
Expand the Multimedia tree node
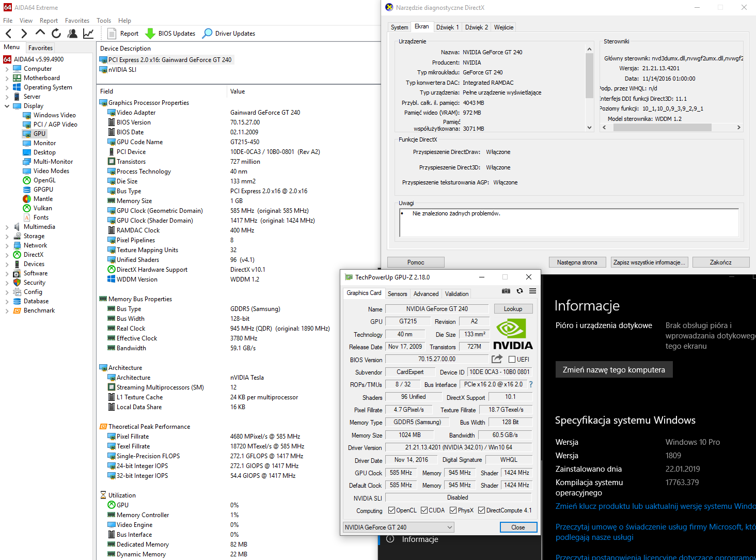pos(7,227)
